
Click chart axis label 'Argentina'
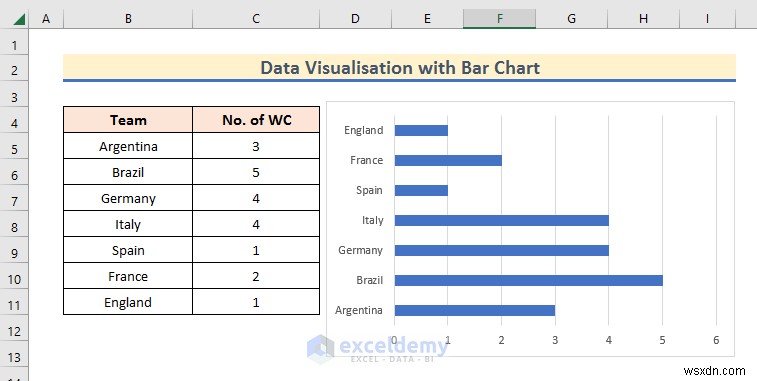tap(359, 310)
